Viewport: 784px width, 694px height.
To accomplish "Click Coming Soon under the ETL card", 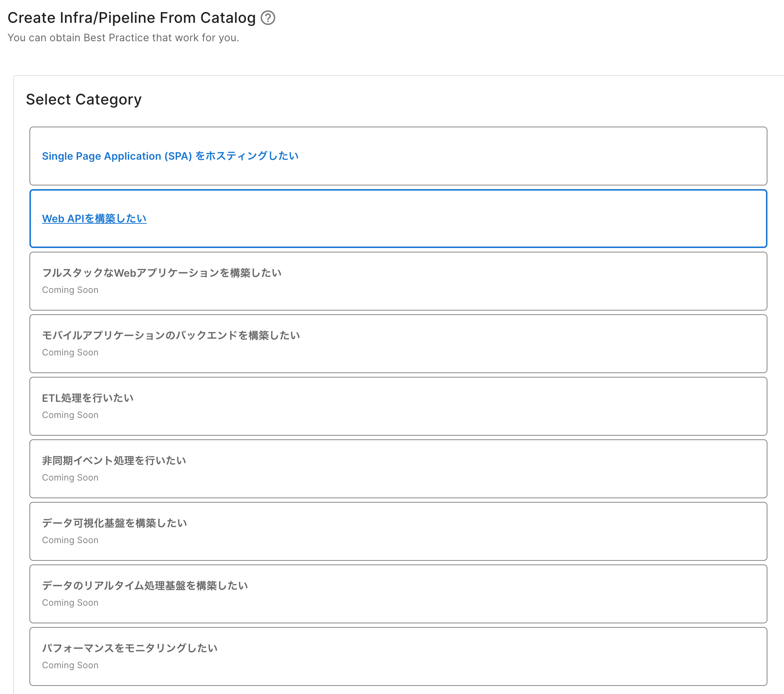I will (x=70, y=415).
